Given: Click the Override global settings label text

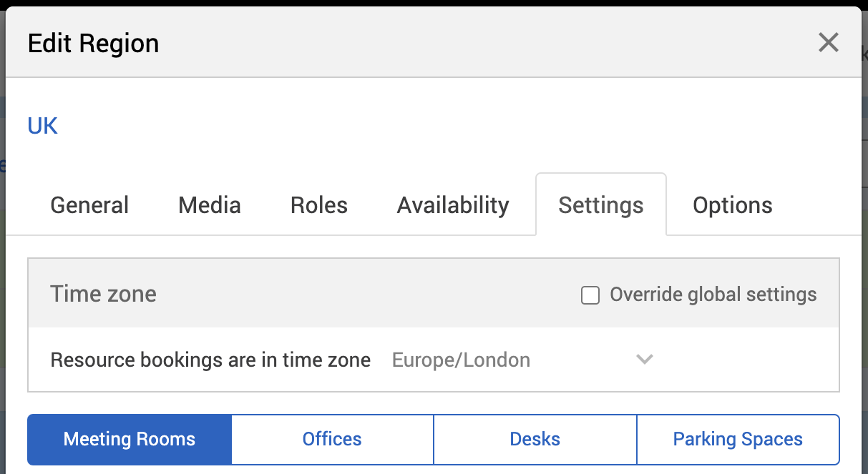Looking at the screenshot, I should (x=713, y=295).
